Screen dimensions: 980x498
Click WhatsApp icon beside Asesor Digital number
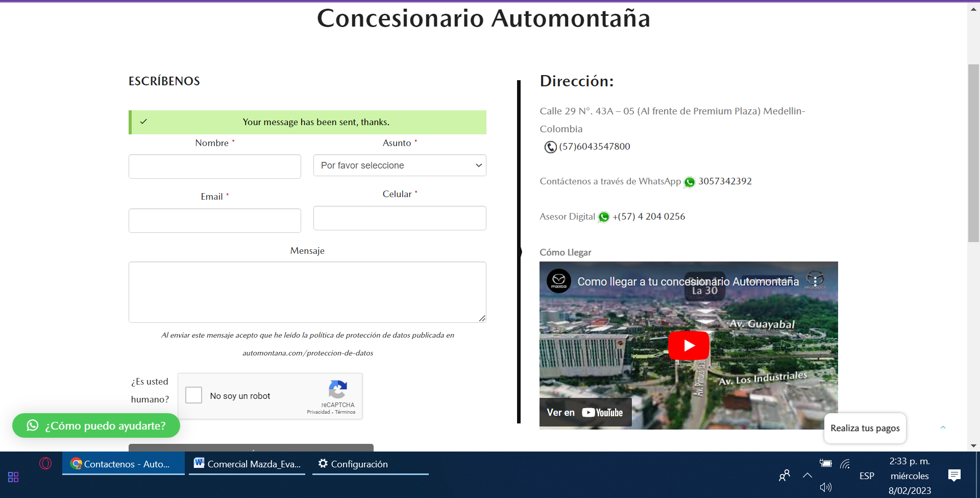[x=604, y=217]
